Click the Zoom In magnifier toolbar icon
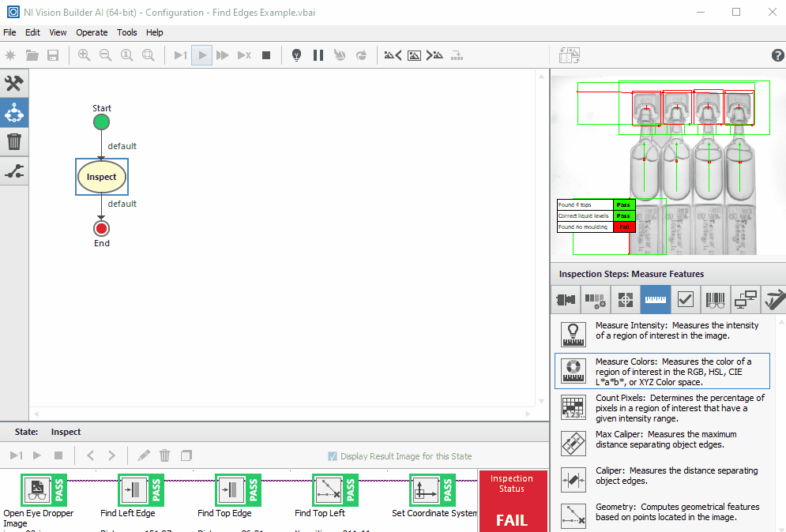Image resolution: width=786 pixels, height=532 pixels. 84,55
